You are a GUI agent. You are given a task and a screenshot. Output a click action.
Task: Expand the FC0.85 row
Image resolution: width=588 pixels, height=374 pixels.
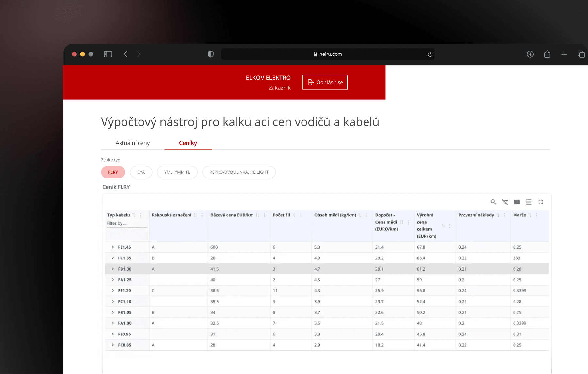[x=113, y=345]
